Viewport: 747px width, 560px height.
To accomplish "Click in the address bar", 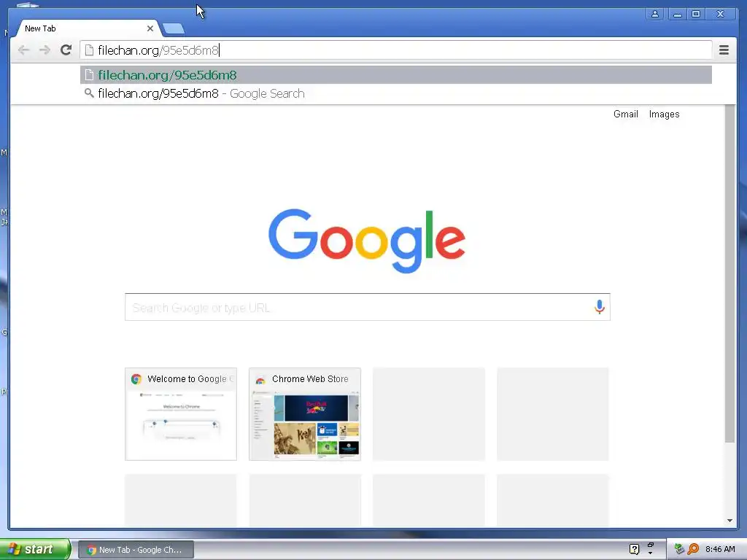I will coord(396,50).
